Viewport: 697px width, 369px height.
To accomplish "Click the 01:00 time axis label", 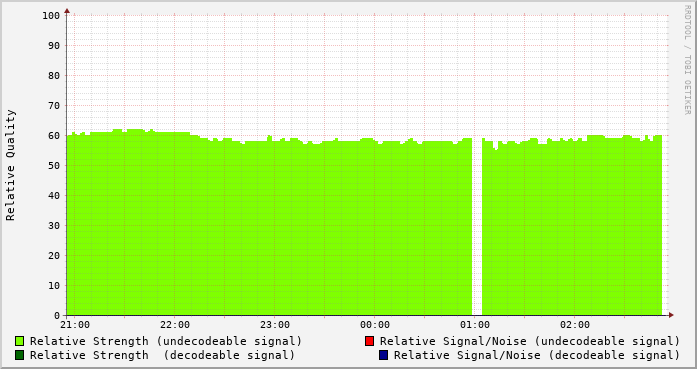I will pos(475,325).
